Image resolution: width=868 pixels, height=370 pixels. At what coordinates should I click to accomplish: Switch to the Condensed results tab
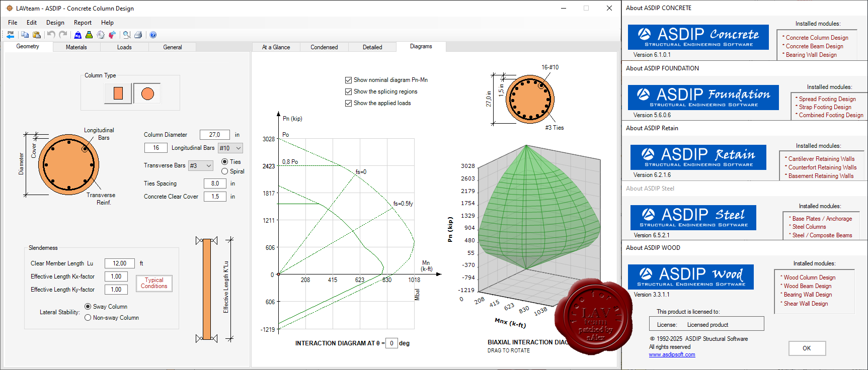coord(324,47)
